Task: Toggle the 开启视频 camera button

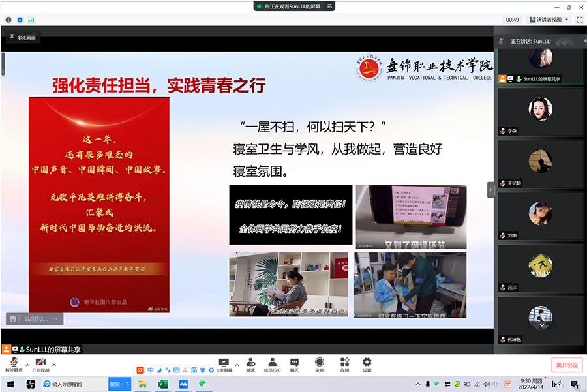Action: pyautogui.click(x=40, y=362)
